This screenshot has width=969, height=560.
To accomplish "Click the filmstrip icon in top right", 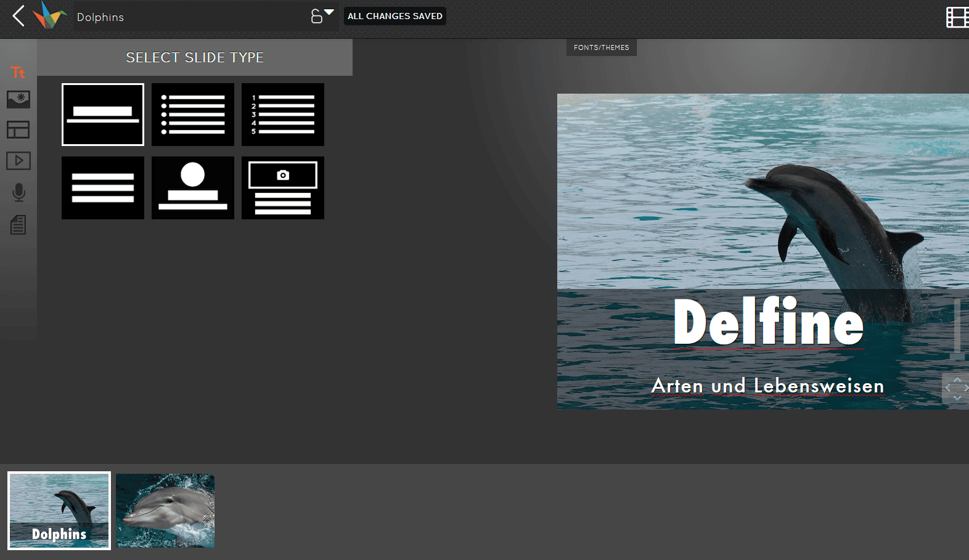I will tap(957, 17).
